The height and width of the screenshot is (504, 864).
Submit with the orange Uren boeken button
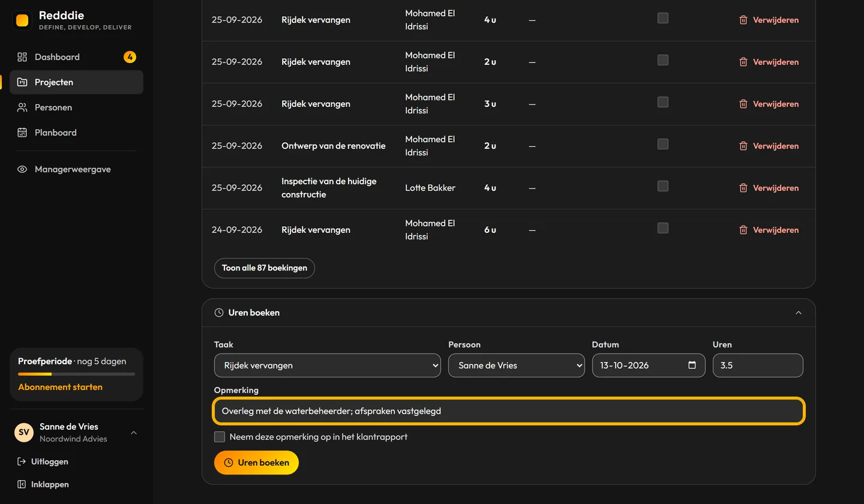click(x=256, y=463)
